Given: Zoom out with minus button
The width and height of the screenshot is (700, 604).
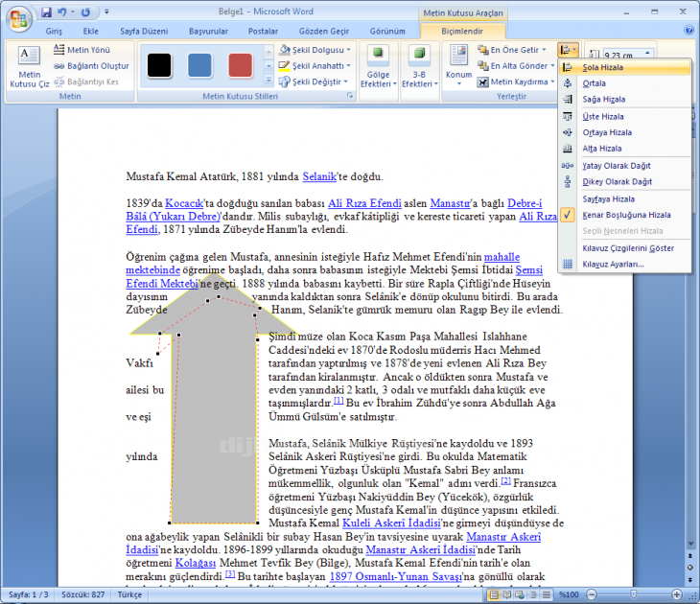Looking at the screenshot, I should point(592,594).
